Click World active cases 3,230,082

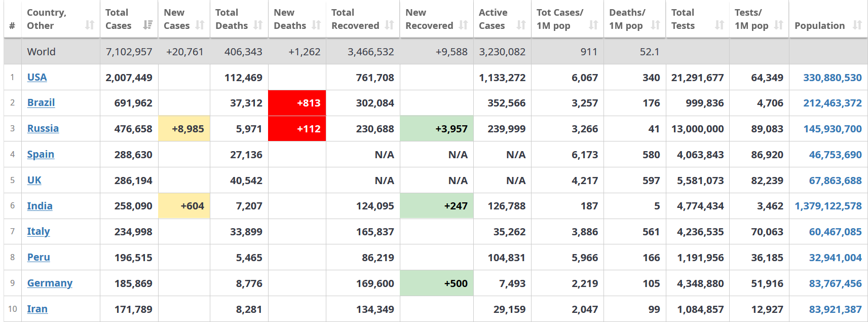point(502,52)
